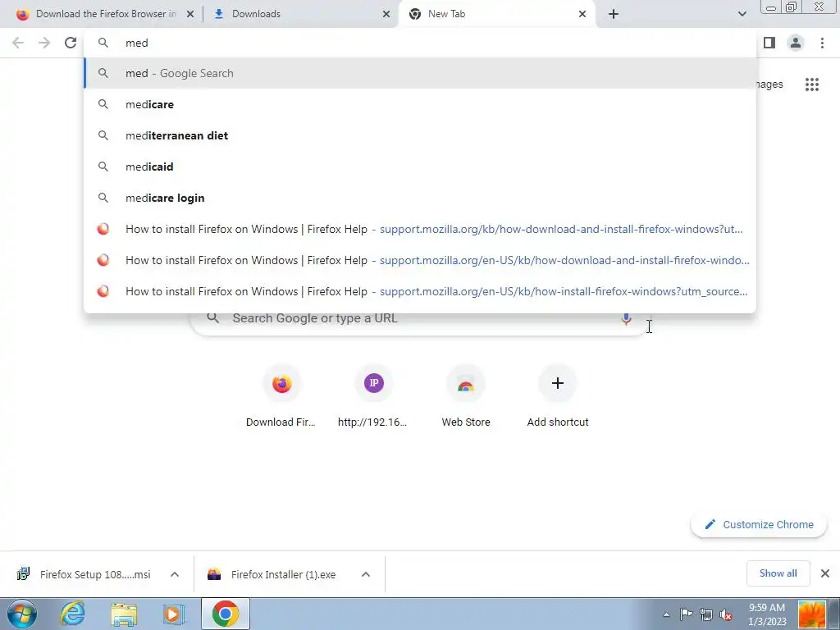This screenshot has width=840, height=630.
Task: Open the en-US/kb/how-install-firefox-windows history suggestion
Action: pos(420,291)
